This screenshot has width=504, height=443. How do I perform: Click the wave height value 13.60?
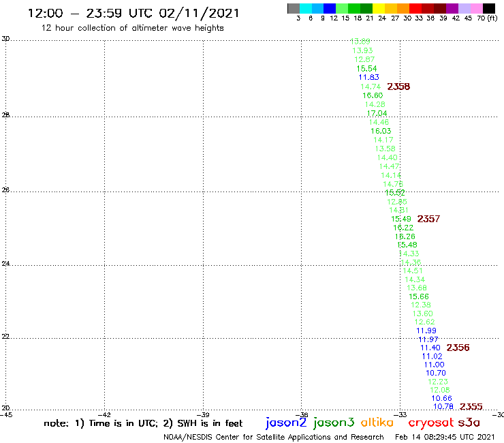click(423, 314)
